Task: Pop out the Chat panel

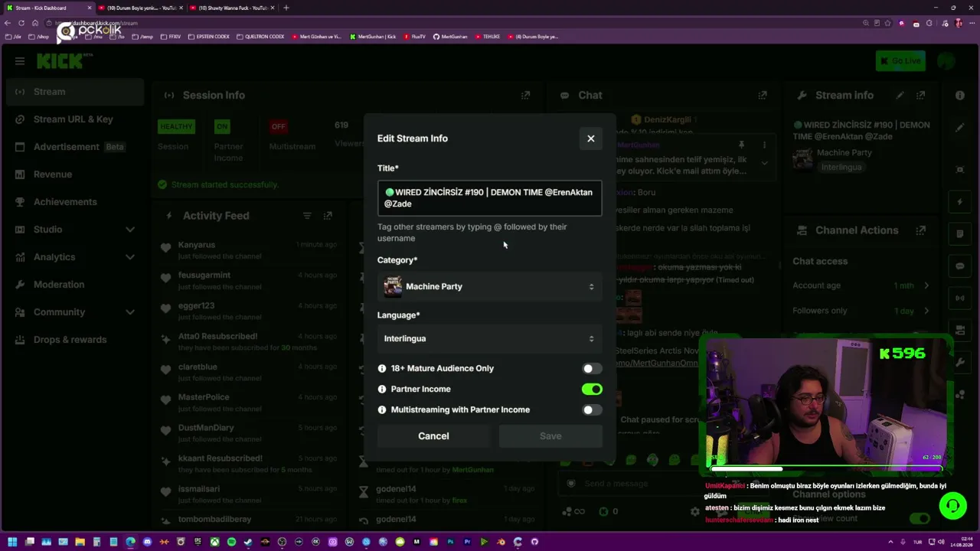Action: pyautogui.click(x=763, y=96)
